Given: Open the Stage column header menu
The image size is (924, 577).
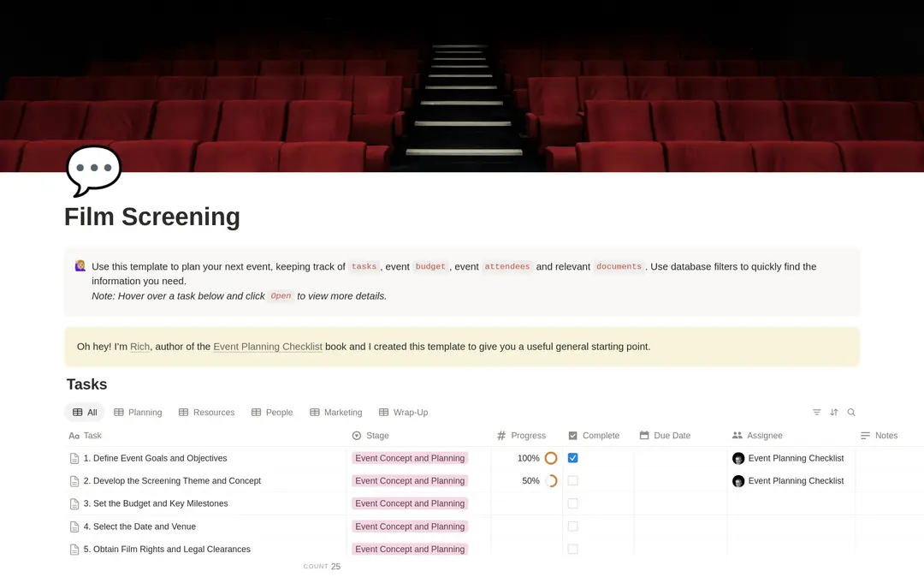Looking at the screenshot, I should pos(370,436).
